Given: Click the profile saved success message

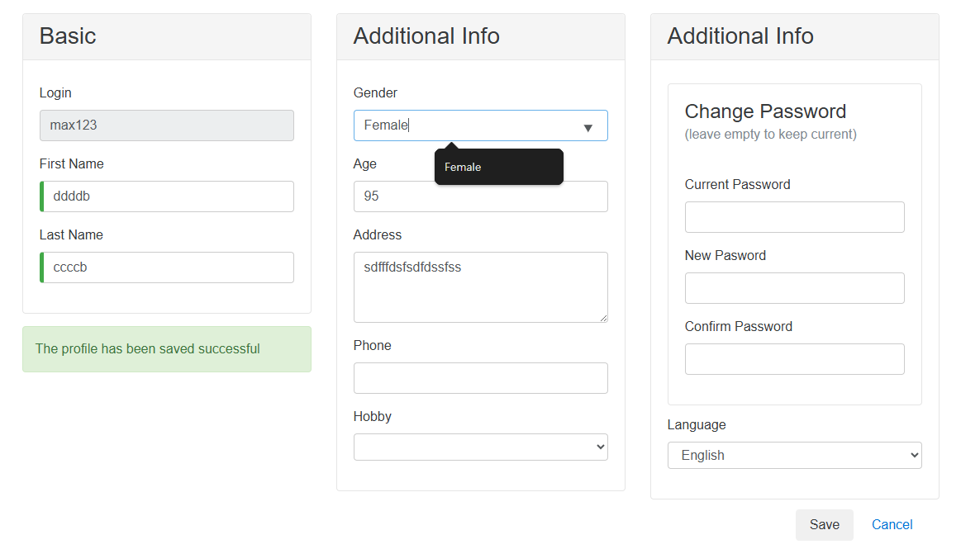Looking at the screenshot, I should tap(167, 349).
